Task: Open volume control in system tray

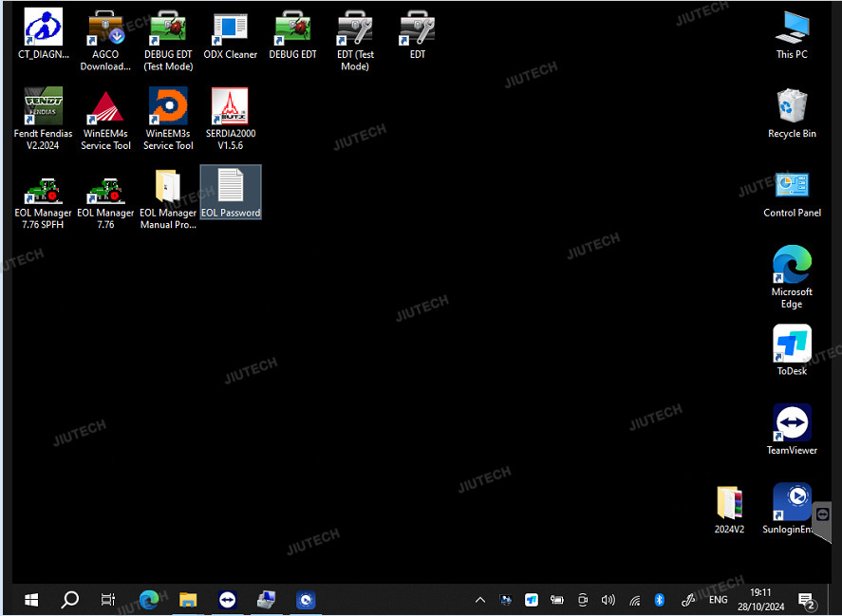Action: tap(608, 600)
